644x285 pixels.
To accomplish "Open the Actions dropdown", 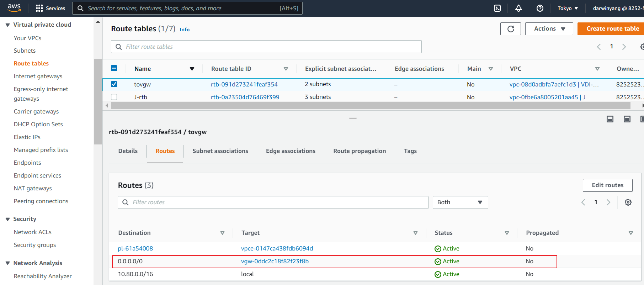I will coord(549,29).
